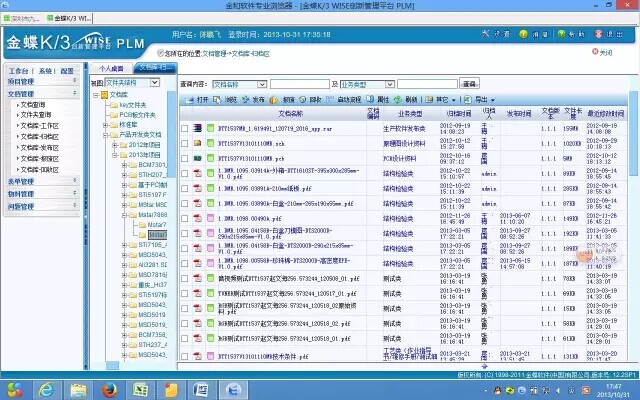Screen dimensions: 640x400
Task: Click the red 退出 logout icon
Action: tap(598, 34)
